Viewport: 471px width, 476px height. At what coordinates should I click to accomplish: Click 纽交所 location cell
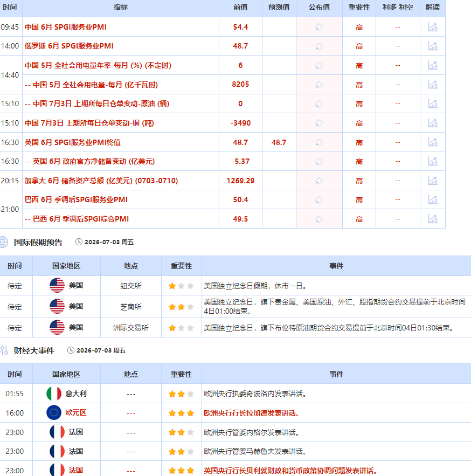(x=131, y=286)
